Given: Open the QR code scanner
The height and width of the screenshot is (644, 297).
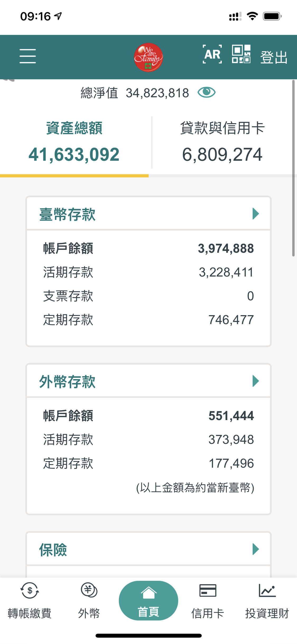Looking at the screenshot, I should tap(241, 54).
